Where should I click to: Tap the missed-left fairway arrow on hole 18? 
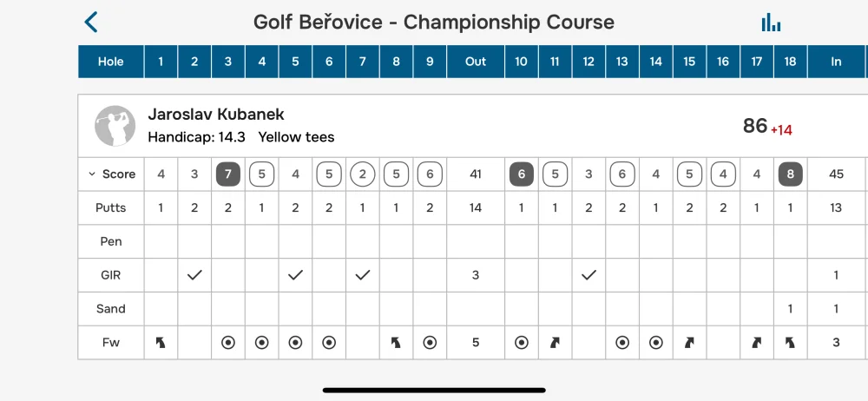[790, 343]
